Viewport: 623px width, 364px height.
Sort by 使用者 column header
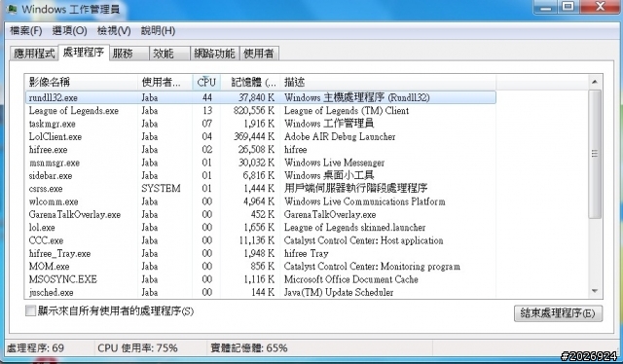click(x=165, y=83)
